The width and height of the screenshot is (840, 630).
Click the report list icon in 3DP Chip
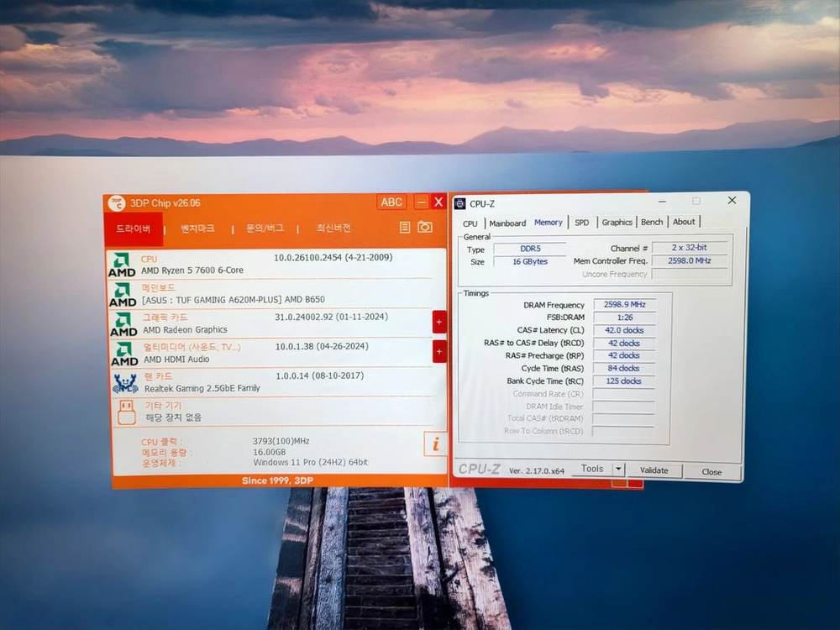pyautogui.click(x=405, y=227)
